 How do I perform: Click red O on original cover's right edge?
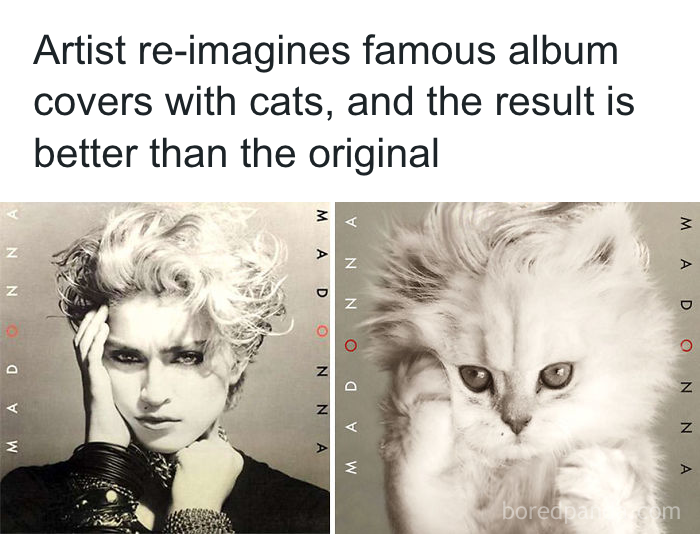[x=322, y=331]
